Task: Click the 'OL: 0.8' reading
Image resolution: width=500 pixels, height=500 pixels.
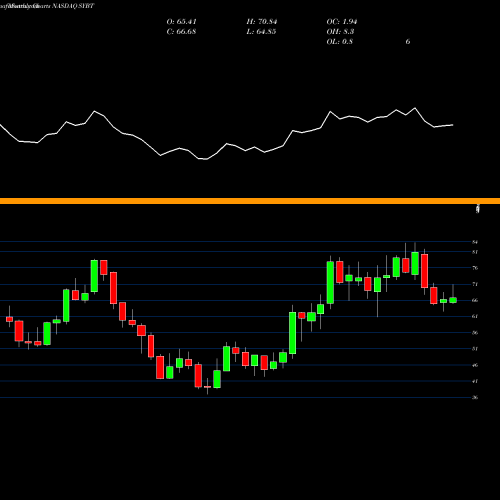Action: coord(340,42)
